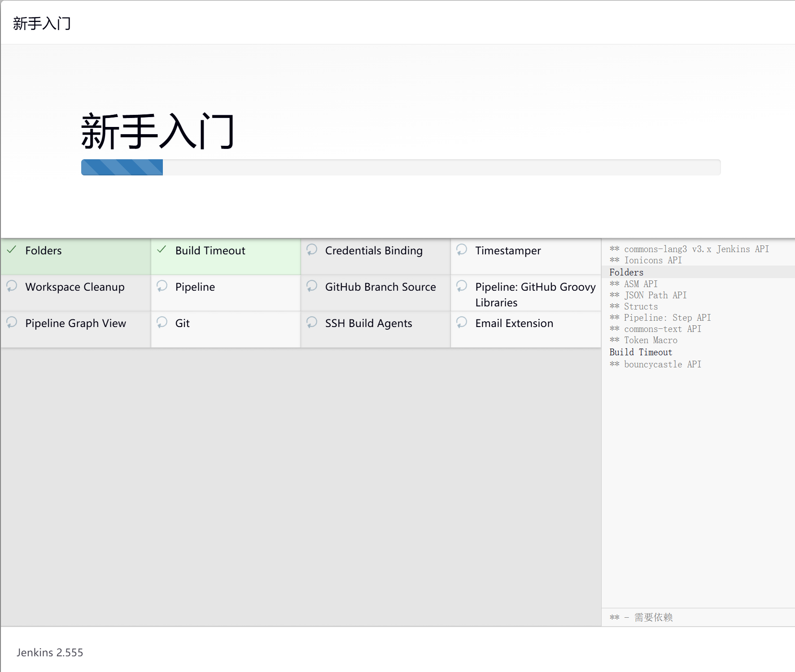Click the GitHub Branch Source plugin name
795x672 pixels.
pyautogui.click(x=380, y=287)
